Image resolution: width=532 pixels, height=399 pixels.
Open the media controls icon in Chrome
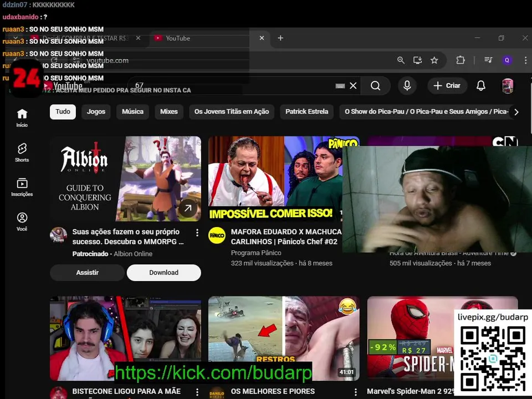[488, 60]
